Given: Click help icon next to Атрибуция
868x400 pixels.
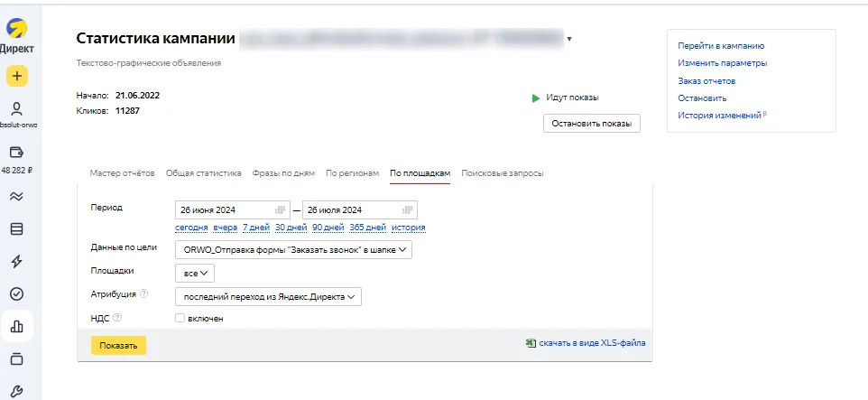Looking at the screenshot, I should (x=144, y=294).
